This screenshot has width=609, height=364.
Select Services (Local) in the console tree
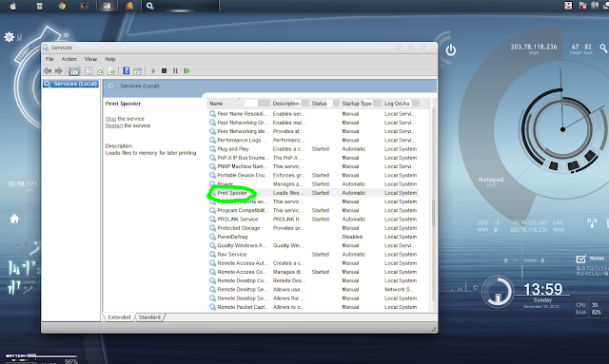(x=70, y=84)
